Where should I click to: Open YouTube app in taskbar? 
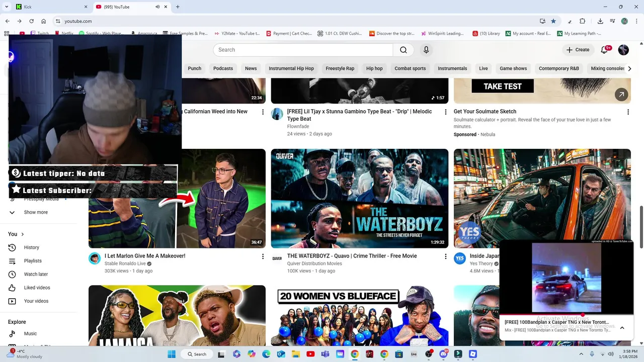[x=310, y=354]
